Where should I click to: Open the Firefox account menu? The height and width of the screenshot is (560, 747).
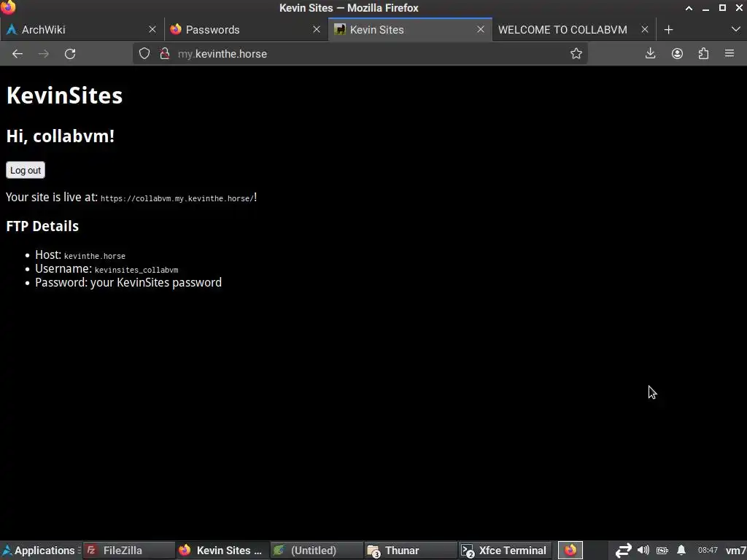click(677, 54)
